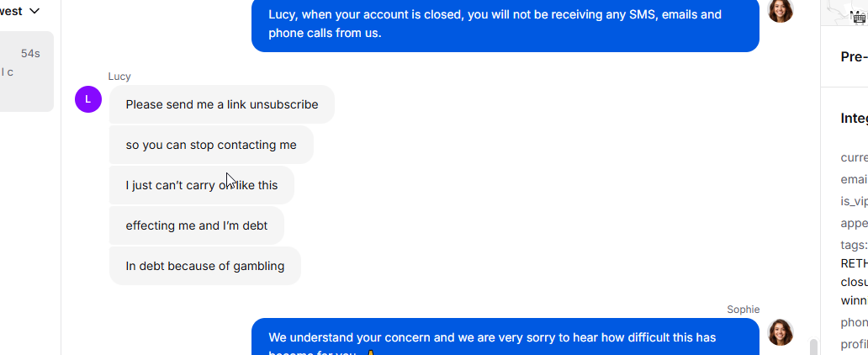Click Sophie's avatar next to the sorry message
This screenshot has width=868, height=355.
click(781, 332)
